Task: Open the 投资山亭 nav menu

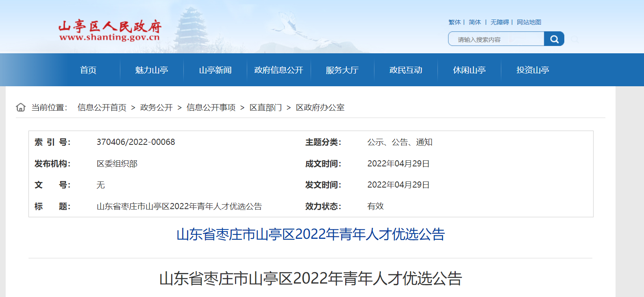Action: pyautogui.click(x=533, y=70)
